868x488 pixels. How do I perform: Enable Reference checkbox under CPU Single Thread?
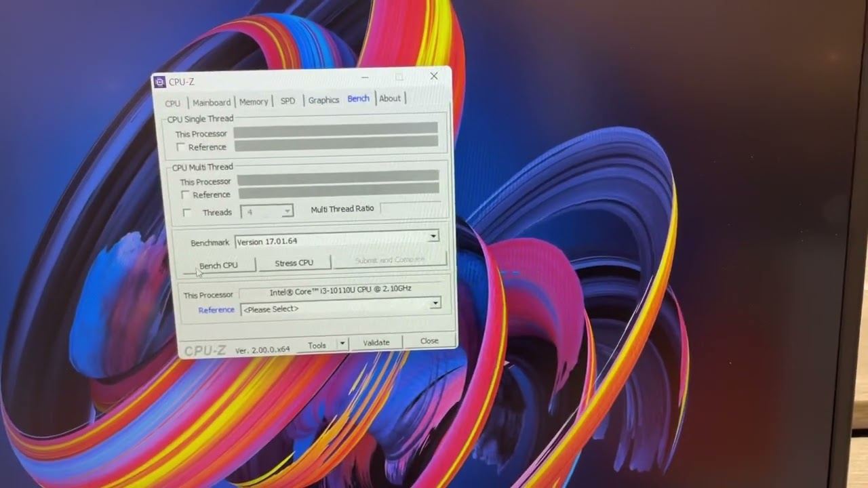point(180,147)
